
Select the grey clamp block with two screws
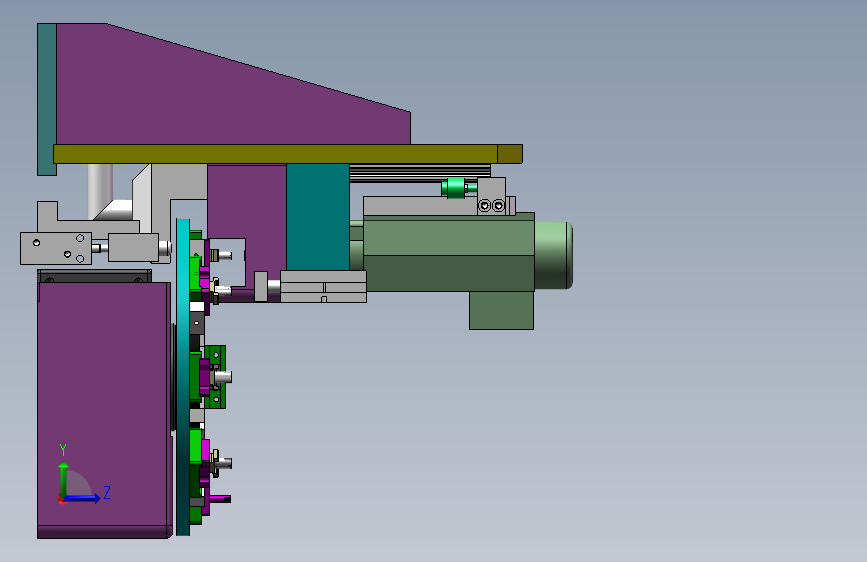(492, 196)
